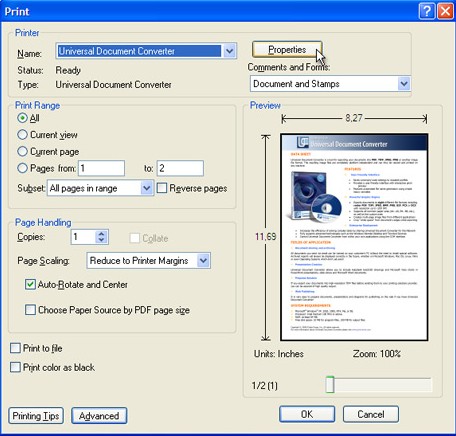Click the Help question mark icon
Image resolution: width=456 pixels, height=436 pixels.
[426, 11]
